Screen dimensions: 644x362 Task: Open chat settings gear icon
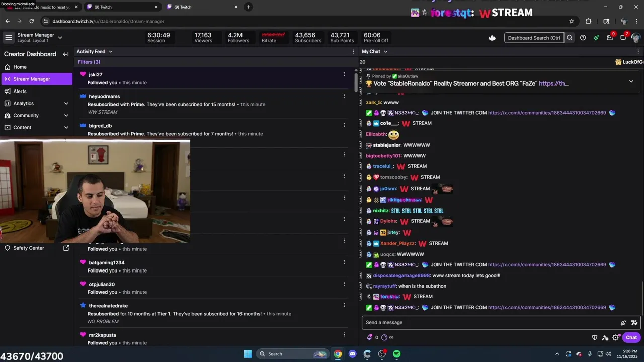click(615, 338)
